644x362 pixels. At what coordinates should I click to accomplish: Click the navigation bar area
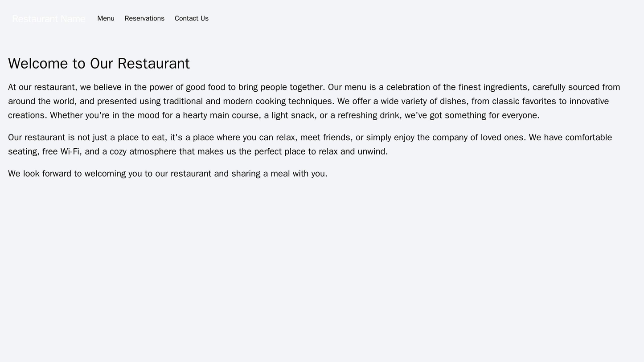point(321,18)
